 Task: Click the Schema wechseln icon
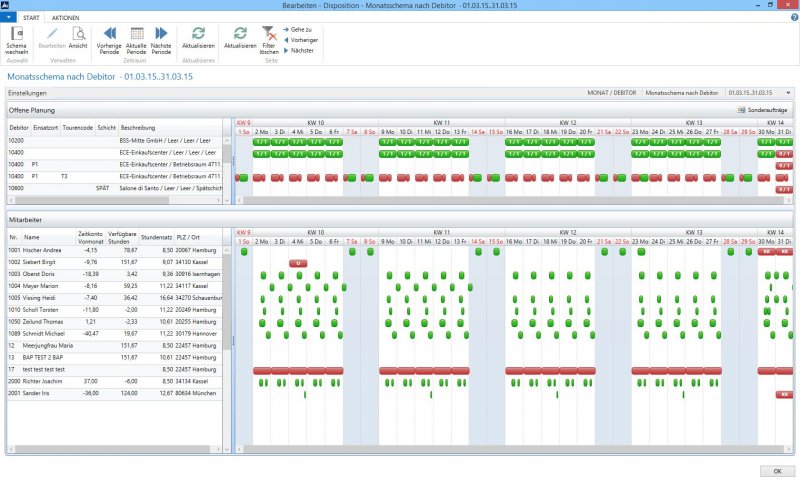16,34
